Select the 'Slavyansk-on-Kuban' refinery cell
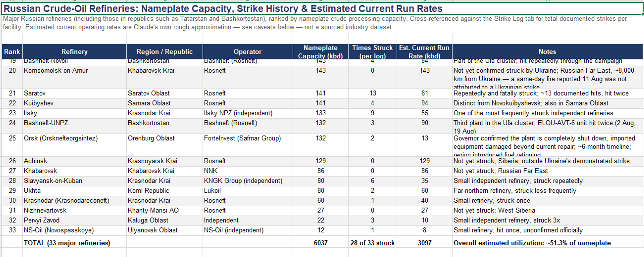 [x=74, y=181]
